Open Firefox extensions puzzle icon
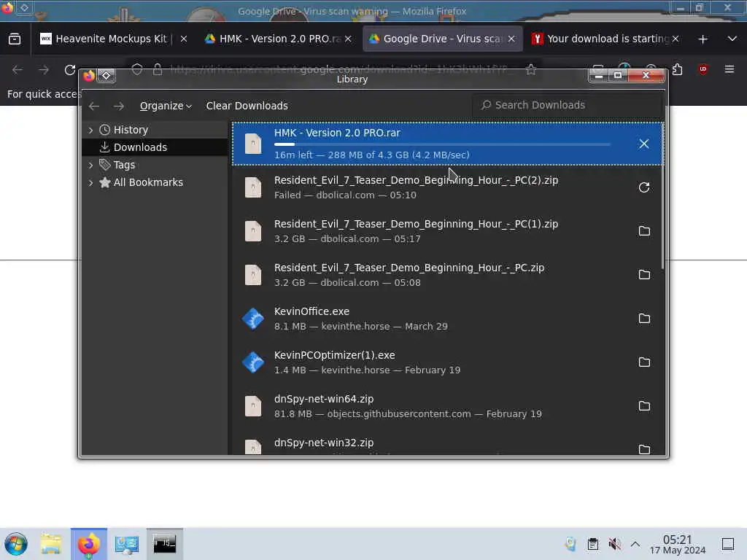Image resolution: width=747 pixels, height=560 pixels. point(678,70)
